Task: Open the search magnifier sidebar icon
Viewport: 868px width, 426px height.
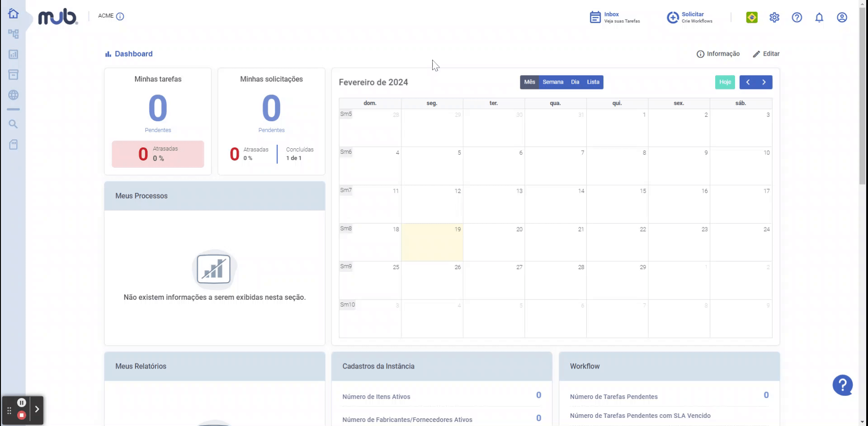Action: (x=13, y=124)
